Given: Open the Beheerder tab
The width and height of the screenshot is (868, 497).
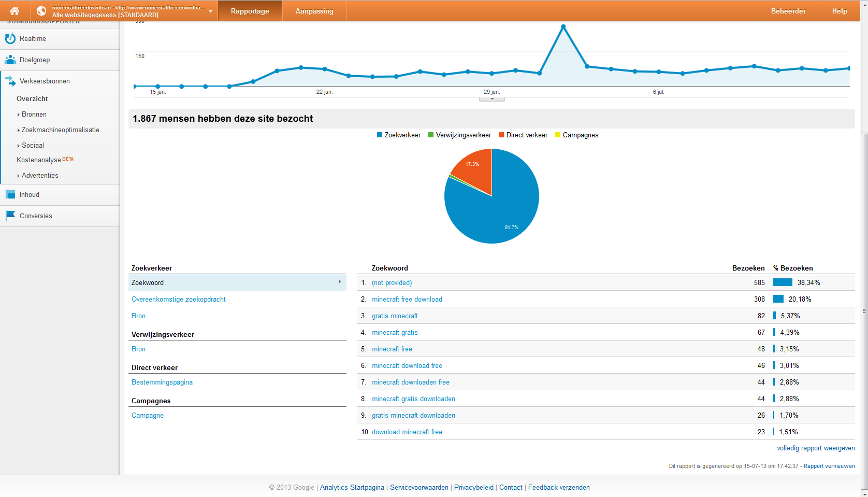Looking at the screenshot, I should [788, 11].
